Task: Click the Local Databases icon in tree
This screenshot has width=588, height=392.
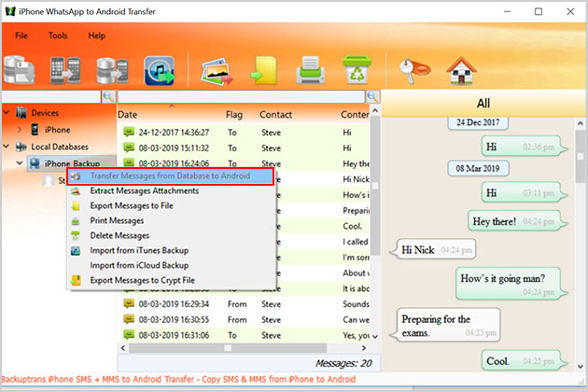Action: tap(21, 147)
